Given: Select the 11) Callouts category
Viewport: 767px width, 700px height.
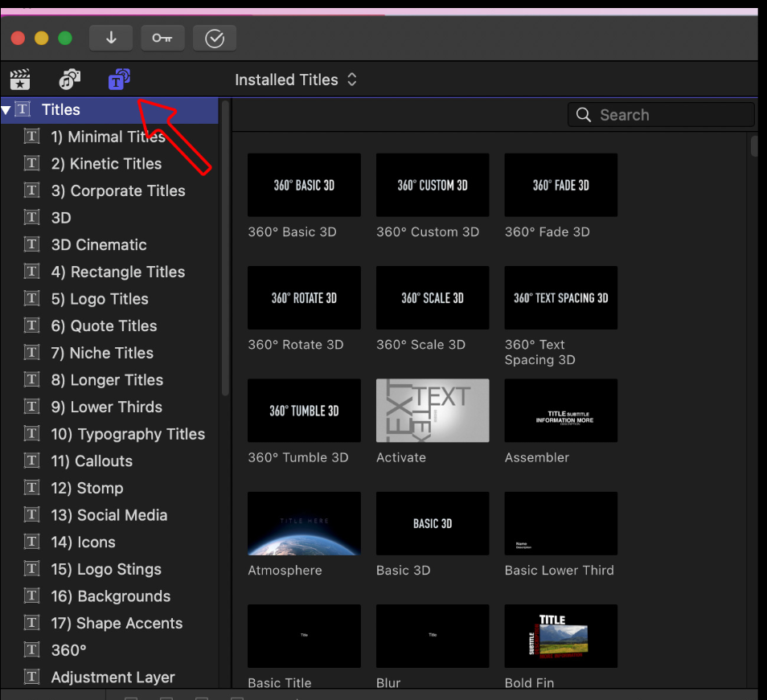Looking at the screenshot, I should click(x=109, y=461).
